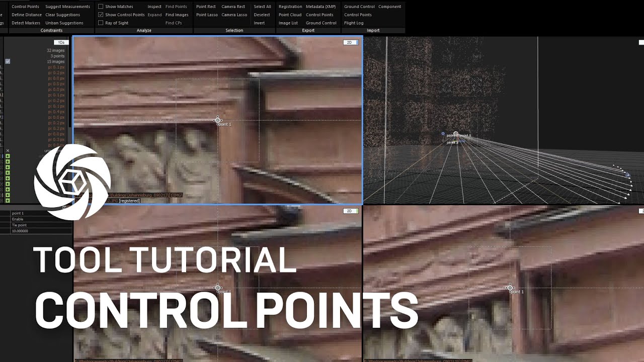Click Find CPs

(x=173, y=23)
